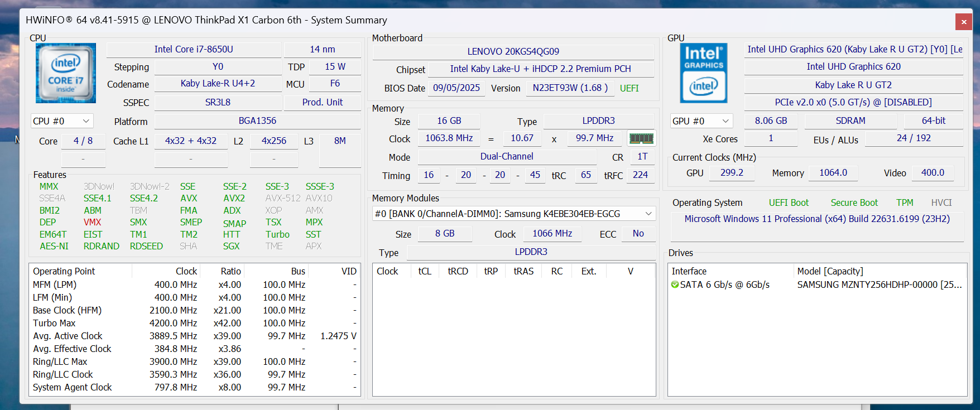Click the UEFI Boot indicator
The height and width of the screenshot is (410, 980).
(x=789, y=202)
